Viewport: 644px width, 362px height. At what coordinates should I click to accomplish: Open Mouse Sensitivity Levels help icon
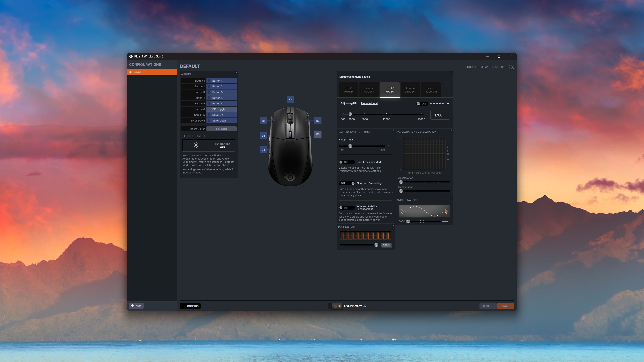click(x=451, y=73)
